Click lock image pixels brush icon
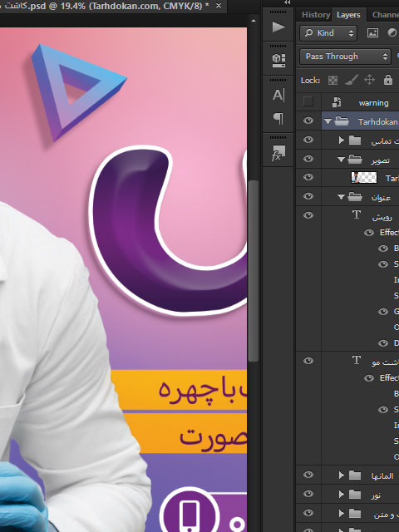Viewport: 399px width, 532px height. [x=351, y=80]
